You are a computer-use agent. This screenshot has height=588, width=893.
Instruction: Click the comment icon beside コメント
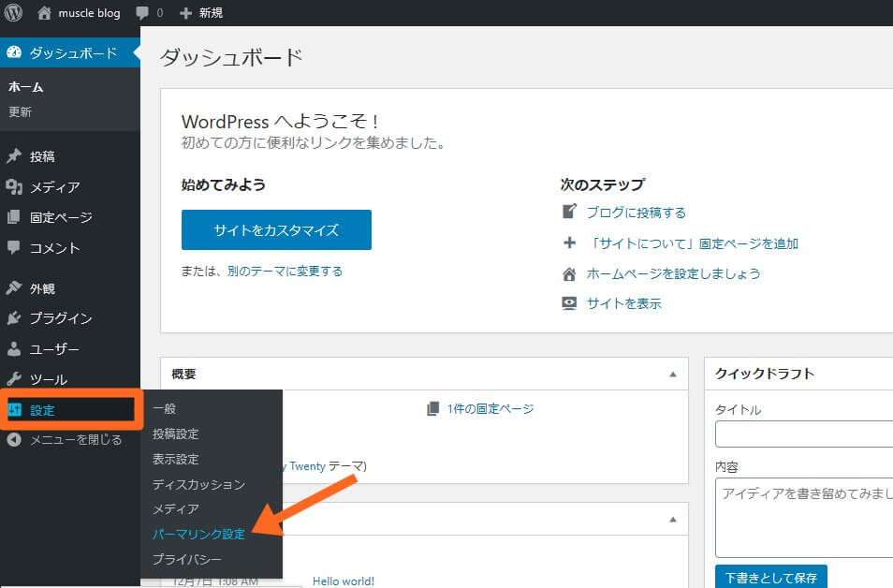pos(14,247)
